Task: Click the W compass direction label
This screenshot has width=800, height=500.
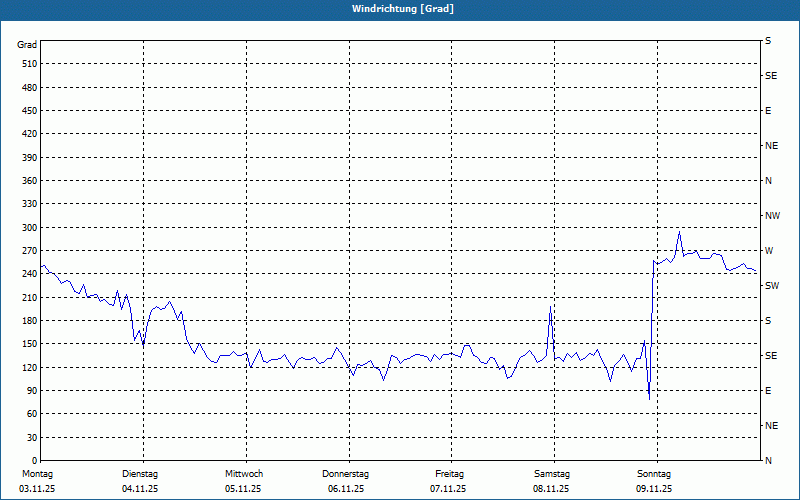Action: pyautogui.click(x=768, y=251)
